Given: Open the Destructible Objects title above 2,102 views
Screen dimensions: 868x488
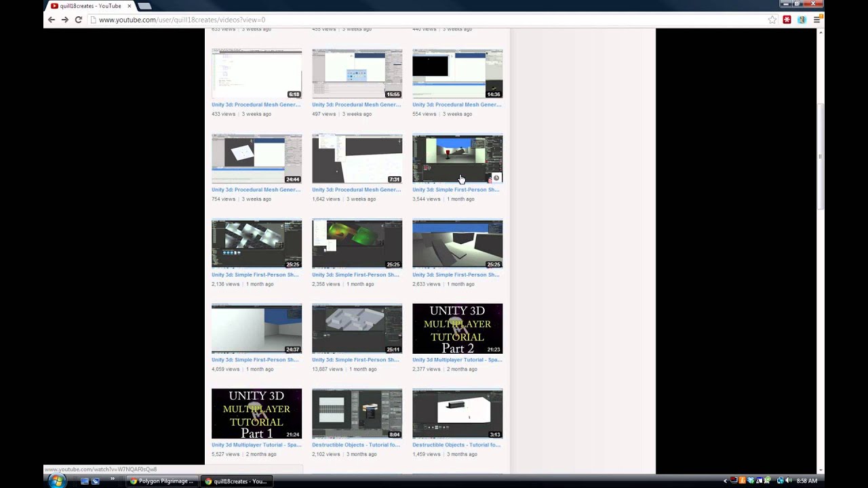Looking at the screenshot, I should [356, 445].
